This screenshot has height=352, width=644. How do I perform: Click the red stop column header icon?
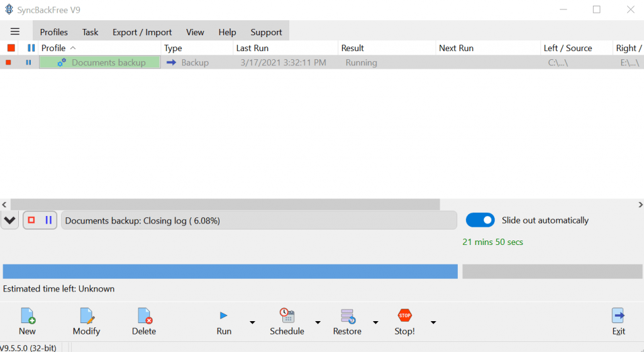click(x=11, y=48)
